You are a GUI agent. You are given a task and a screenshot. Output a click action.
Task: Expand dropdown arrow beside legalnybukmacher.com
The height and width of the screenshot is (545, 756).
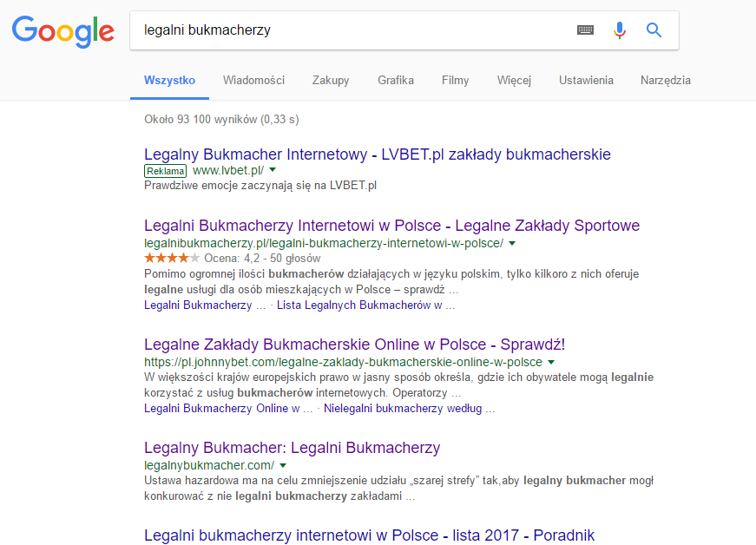pyautogui.click(x=283, y=465)
